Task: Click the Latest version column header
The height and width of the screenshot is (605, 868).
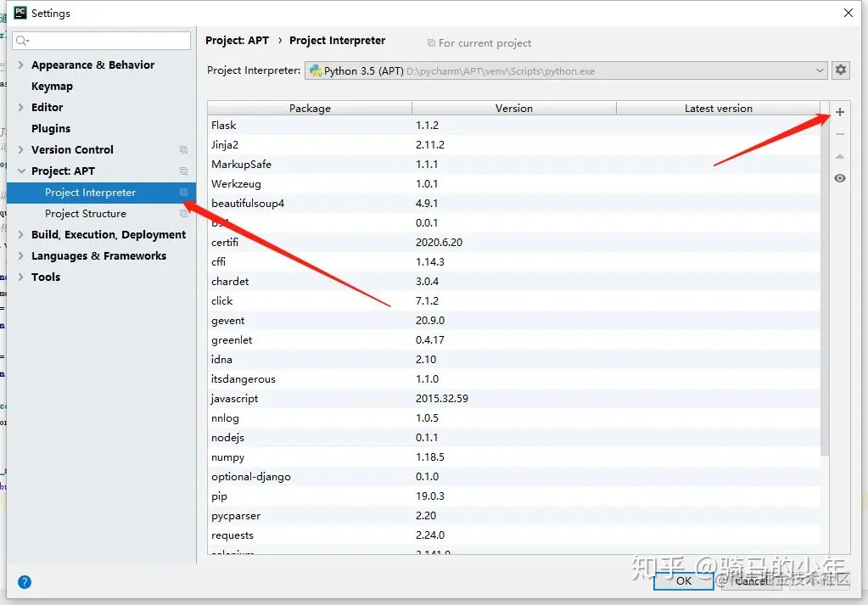Action: click(719, 109)
